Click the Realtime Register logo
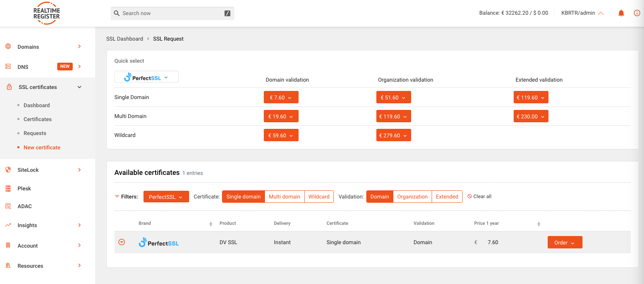 click(46, 13)
